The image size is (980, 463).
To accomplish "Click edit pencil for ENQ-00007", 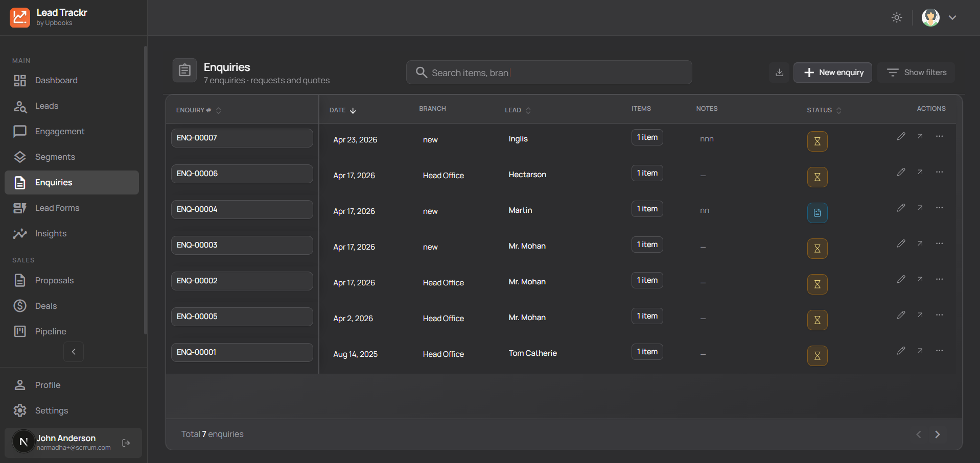I will pyautogui.click(x=901, y=136).
